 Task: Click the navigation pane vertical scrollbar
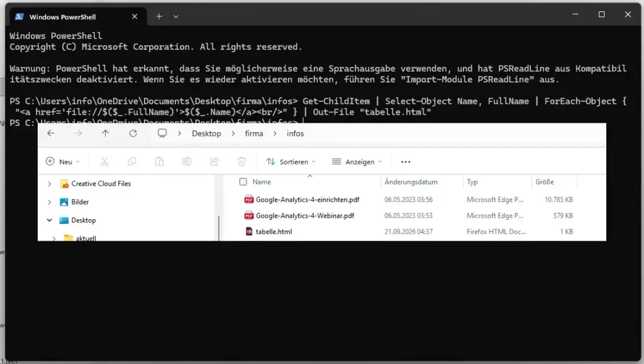tap(218, 228)
